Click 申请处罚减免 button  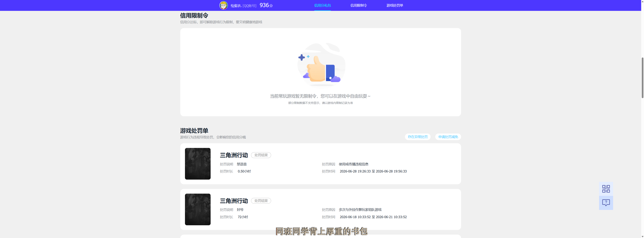click(x=448, y=137)
